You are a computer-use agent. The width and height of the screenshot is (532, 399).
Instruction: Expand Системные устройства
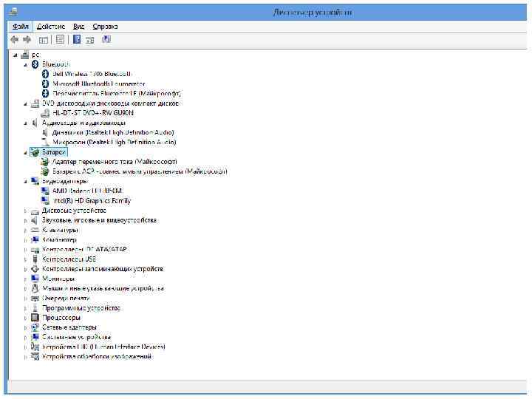tap(25, 338)
